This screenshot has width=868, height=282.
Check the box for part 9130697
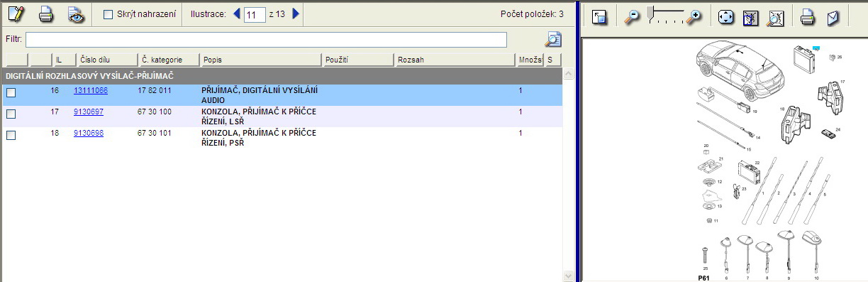(x=11, y=114)
